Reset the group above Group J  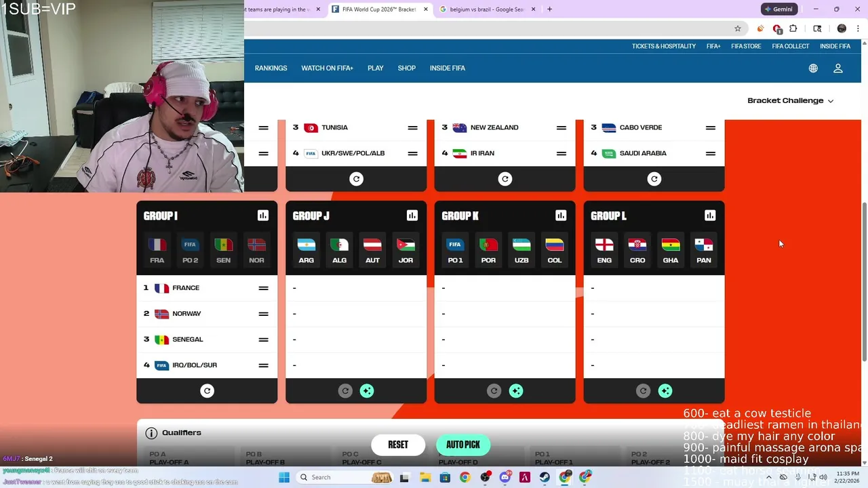coord(356,179)
